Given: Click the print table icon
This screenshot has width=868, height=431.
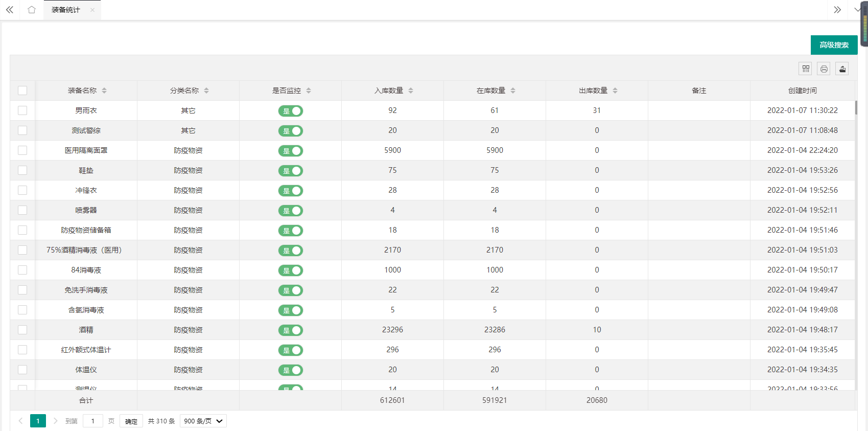Looking at the screenshot, I should 824,69.
